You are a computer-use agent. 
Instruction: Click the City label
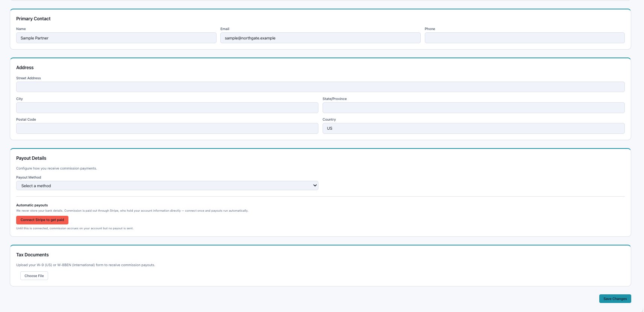20,99
